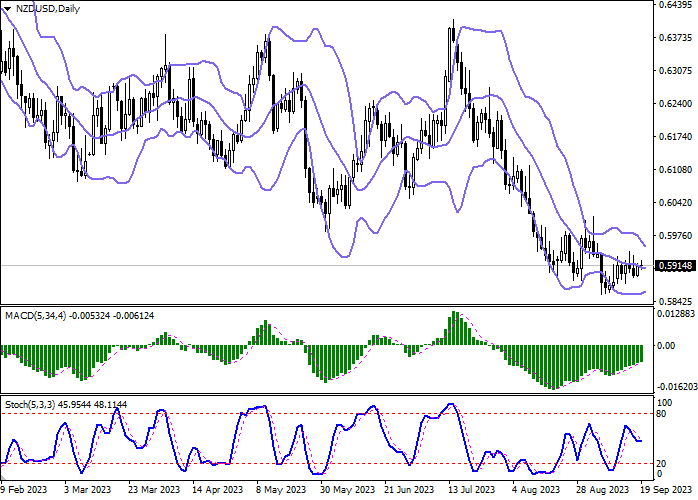Image resolution: width=698 pixels, height=500 pixels.
Task: Select MACD zero level label 0.00
Action: click(666, 346)
